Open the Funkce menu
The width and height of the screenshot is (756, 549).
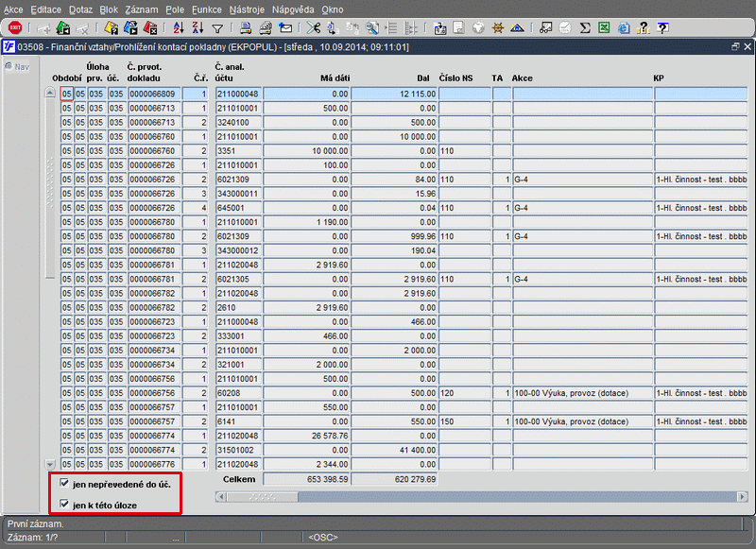206,9
